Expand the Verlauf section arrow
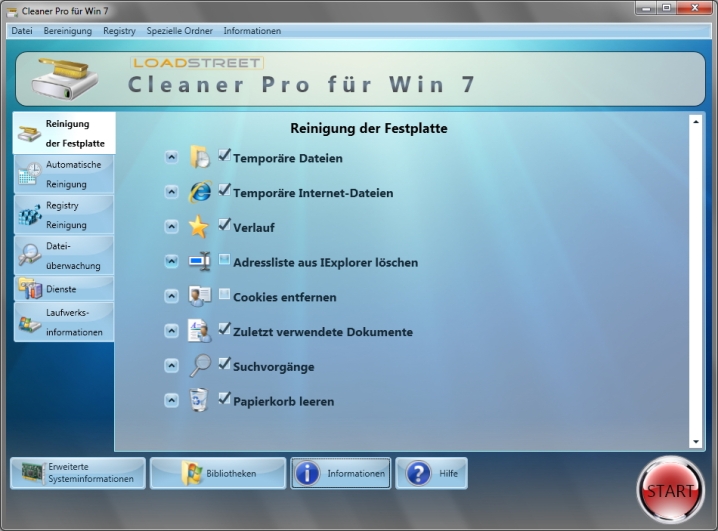Image resolution: width=718 pixels, height=531 pixels. (x=171, y=227)
